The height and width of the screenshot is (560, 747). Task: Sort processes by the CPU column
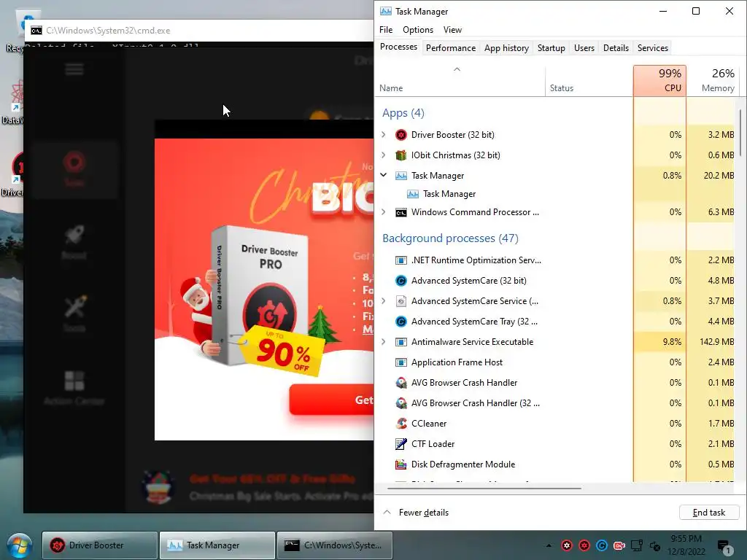659,81
